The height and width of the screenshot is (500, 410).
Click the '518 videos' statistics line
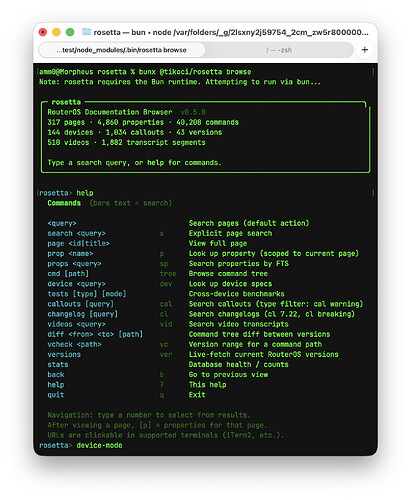(x=126, y=142)
